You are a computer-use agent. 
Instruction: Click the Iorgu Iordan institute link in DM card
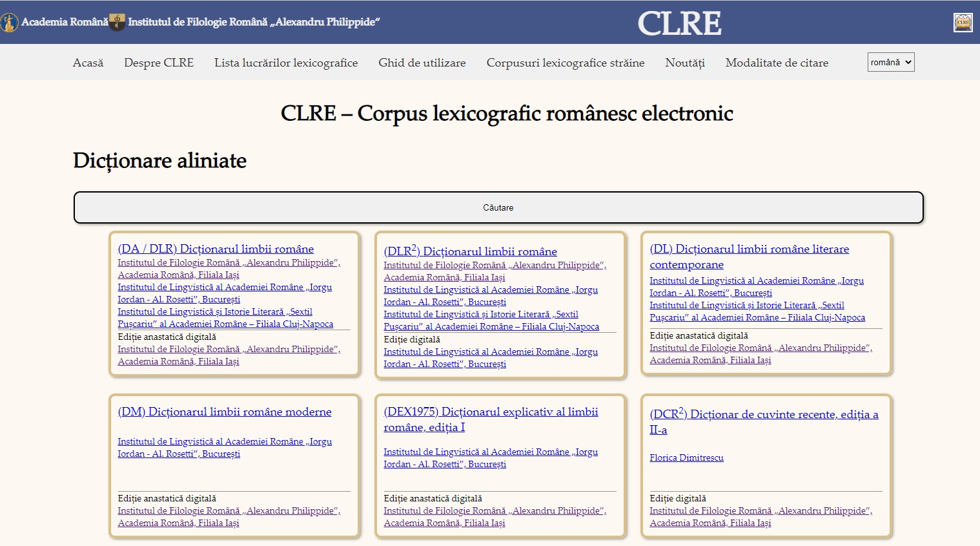point(225,448)
